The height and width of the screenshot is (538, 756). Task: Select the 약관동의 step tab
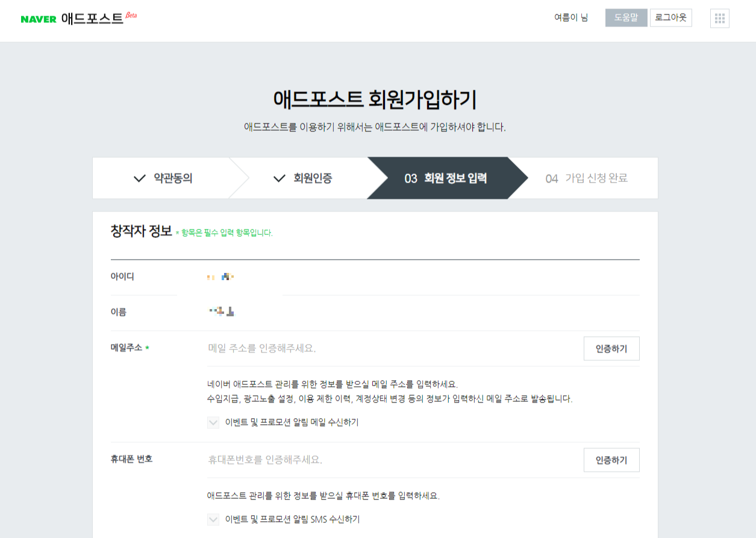pyautogui.click(x=161, y=178)
